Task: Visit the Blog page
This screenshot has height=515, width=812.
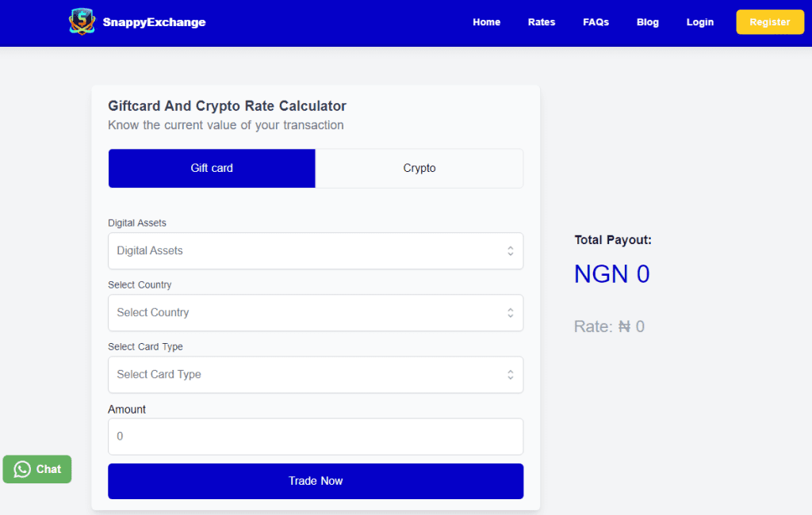Action: [x=647, y=22]
